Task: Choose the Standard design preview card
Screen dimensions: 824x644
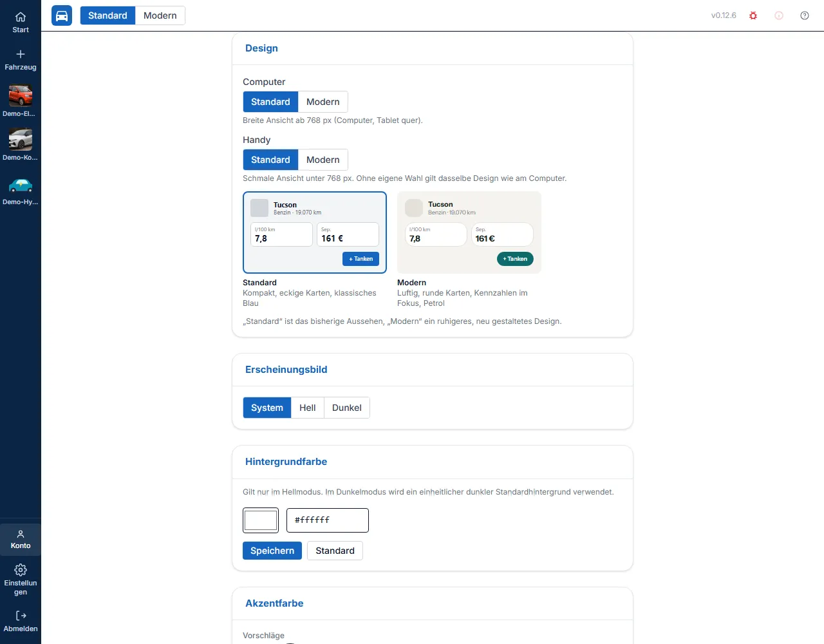Action: point(315,232)
